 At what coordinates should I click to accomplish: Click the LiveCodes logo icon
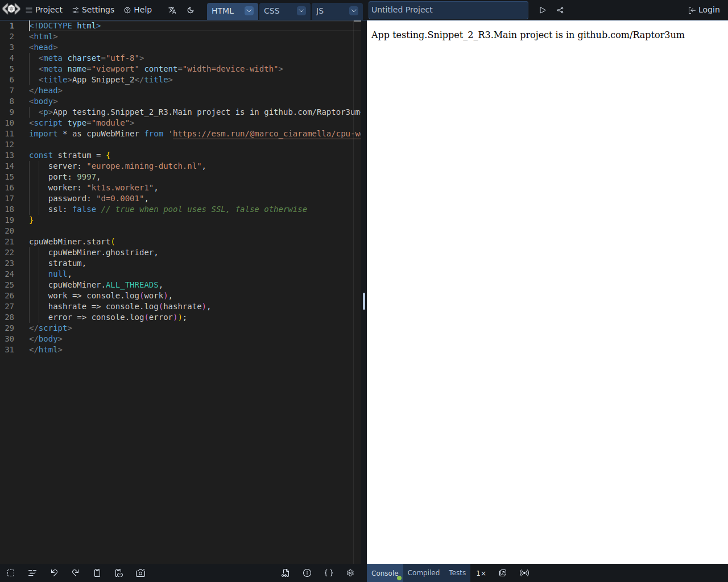[11, 9]
